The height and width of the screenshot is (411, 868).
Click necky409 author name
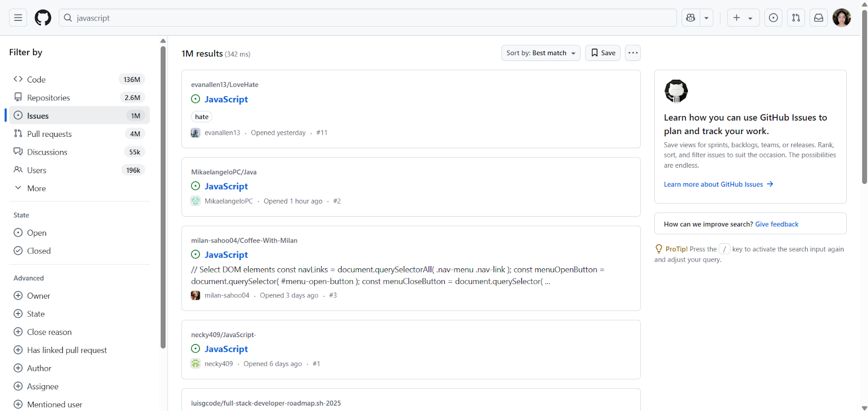219,364
